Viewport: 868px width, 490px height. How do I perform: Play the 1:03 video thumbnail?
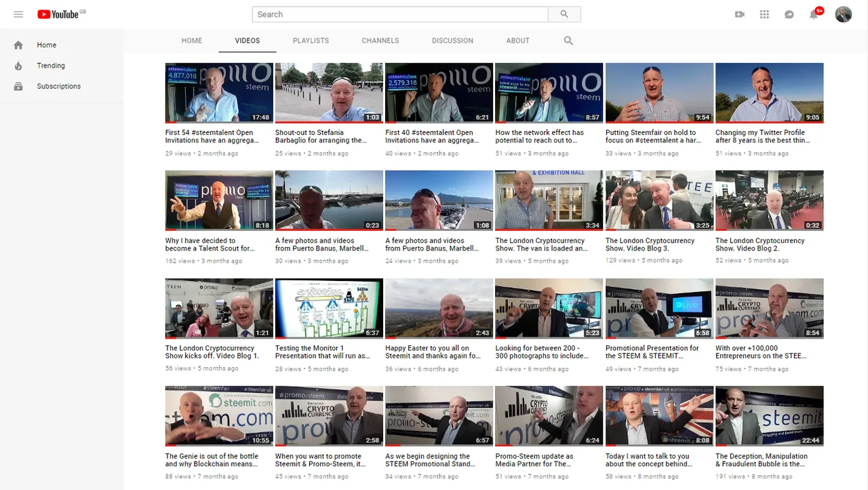[329, 93]
